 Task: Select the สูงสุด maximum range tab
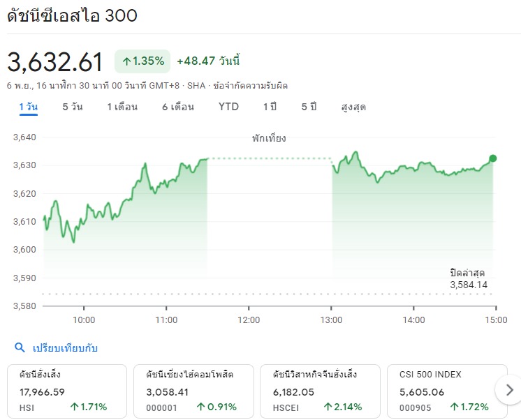click(353, 107)
